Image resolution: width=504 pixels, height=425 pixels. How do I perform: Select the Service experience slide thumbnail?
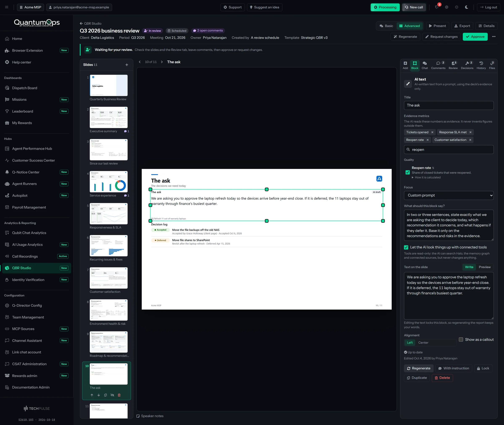[x=108, y=182]
